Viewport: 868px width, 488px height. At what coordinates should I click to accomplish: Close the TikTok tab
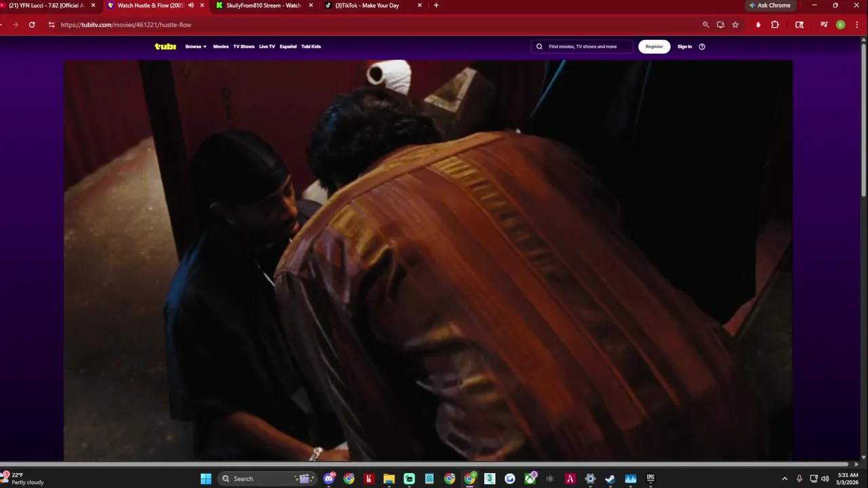pos(420,5)
